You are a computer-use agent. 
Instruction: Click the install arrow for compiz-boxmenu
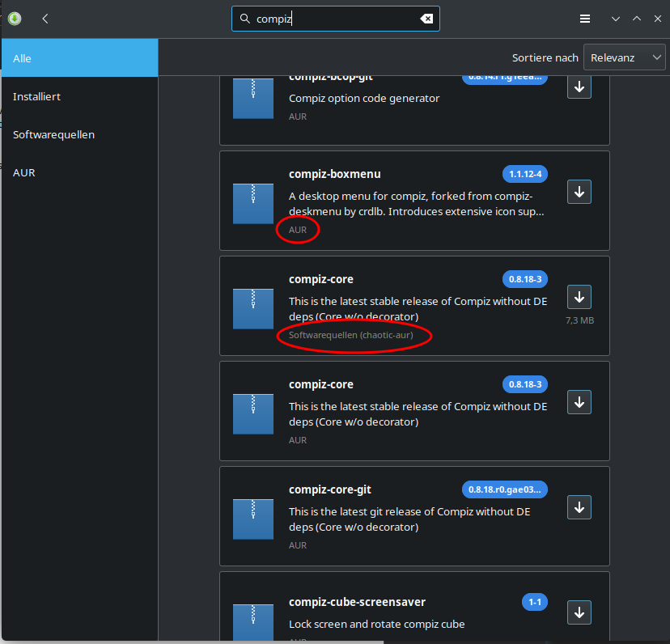click(579, 192)
